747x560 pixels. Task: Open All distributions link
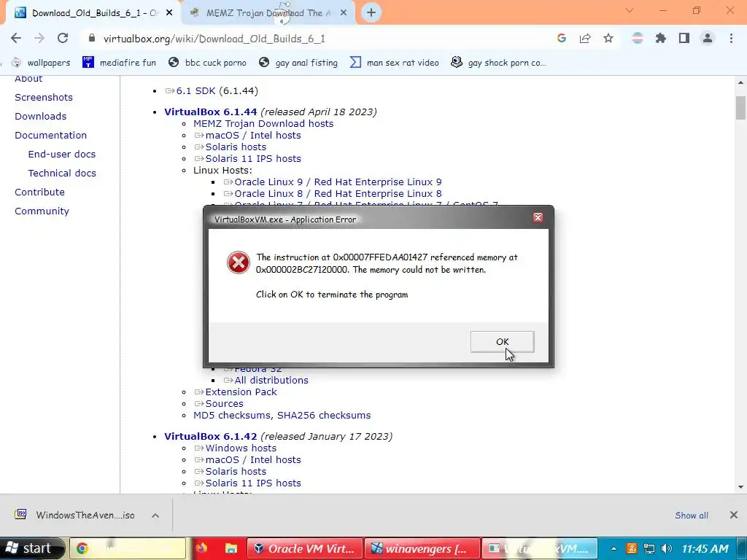coord(271,381)
